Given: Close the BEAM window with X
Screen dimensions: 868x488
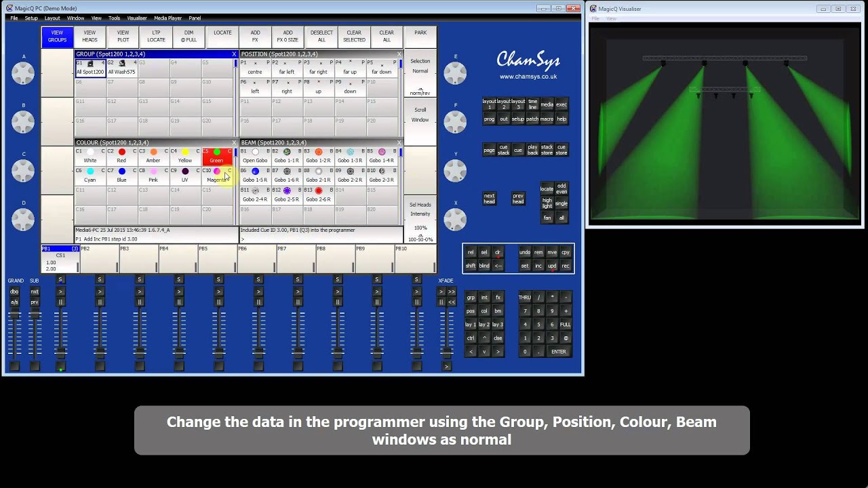Looking at the screenshot, I should 399,143.
